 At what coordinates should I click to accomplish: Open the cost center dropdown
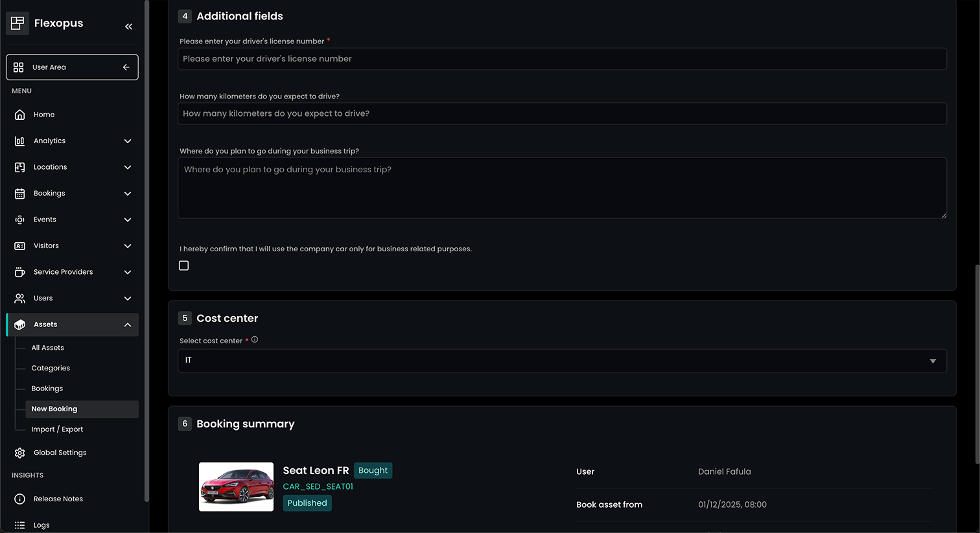[562, 361]
